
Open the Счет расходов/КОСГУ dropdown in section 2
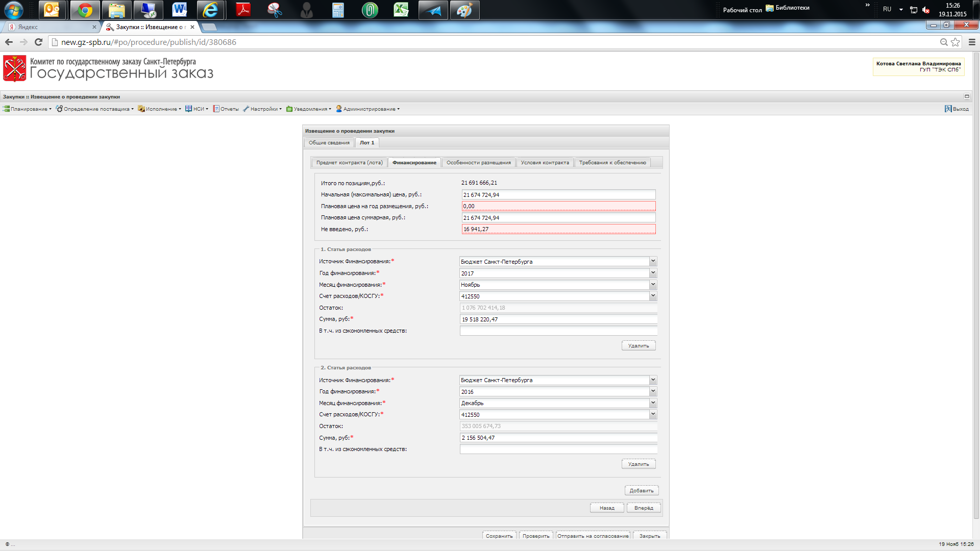pos(653,415)
